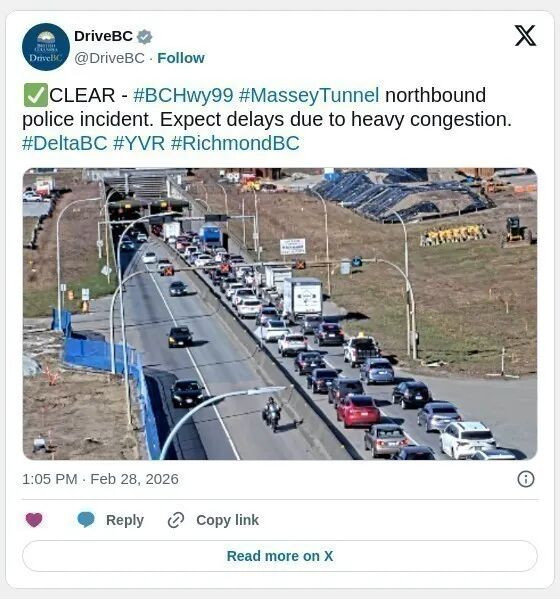
Task: Open the #MasseyTunnel hashtag
Action: [x=309, y=95]
